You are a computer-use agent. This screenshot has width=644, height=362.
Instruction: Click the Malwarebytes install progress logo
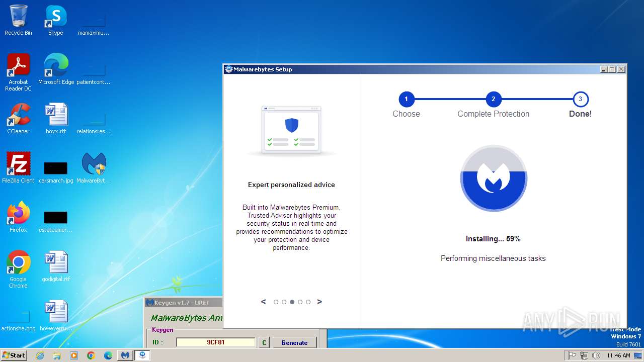coord(494,178)
